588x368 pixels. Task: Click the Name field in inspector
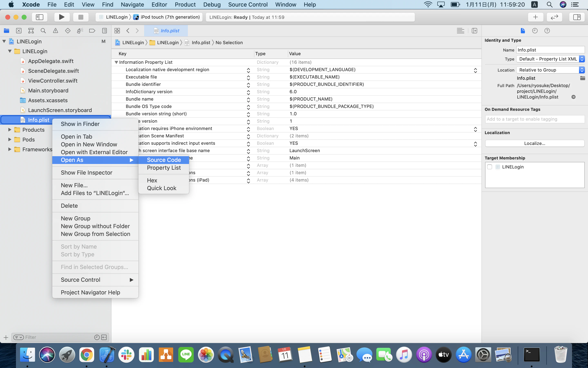[550, 50]
